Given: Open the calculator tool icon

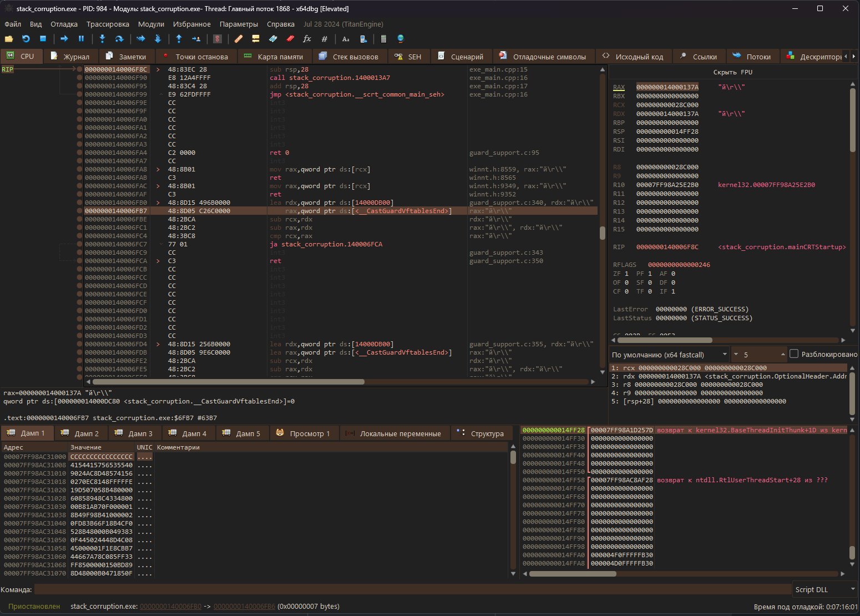Looking at the screenshot, I should click(x=383, y=39).
